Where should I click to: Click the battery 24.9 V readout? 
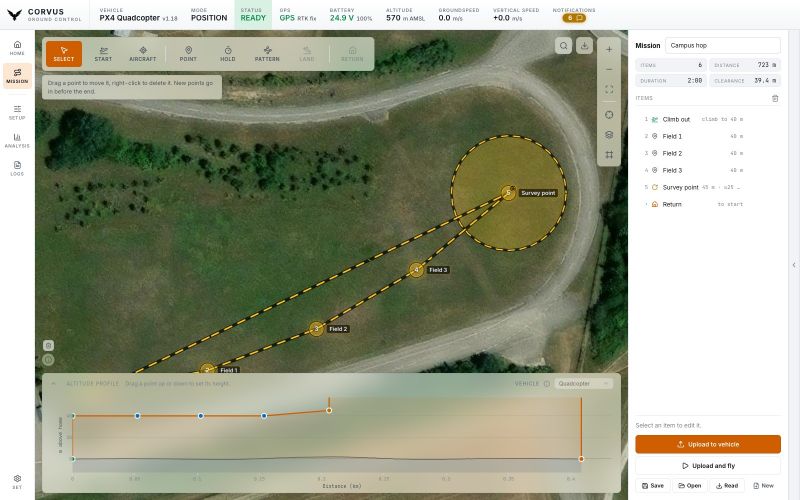(x=351, y=15)
